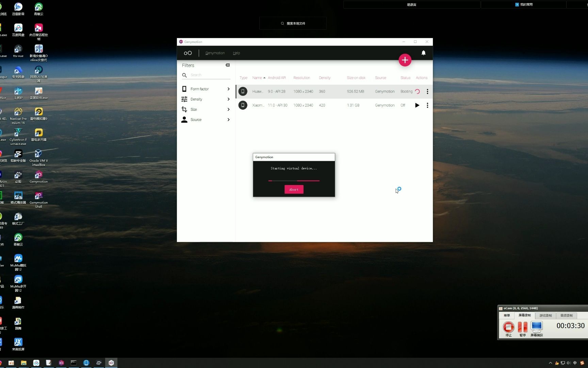Expand the Form factor filter chevron
The height and width of the screenshot is (368, 588).
pyautogui.click(x=228, y=89)
